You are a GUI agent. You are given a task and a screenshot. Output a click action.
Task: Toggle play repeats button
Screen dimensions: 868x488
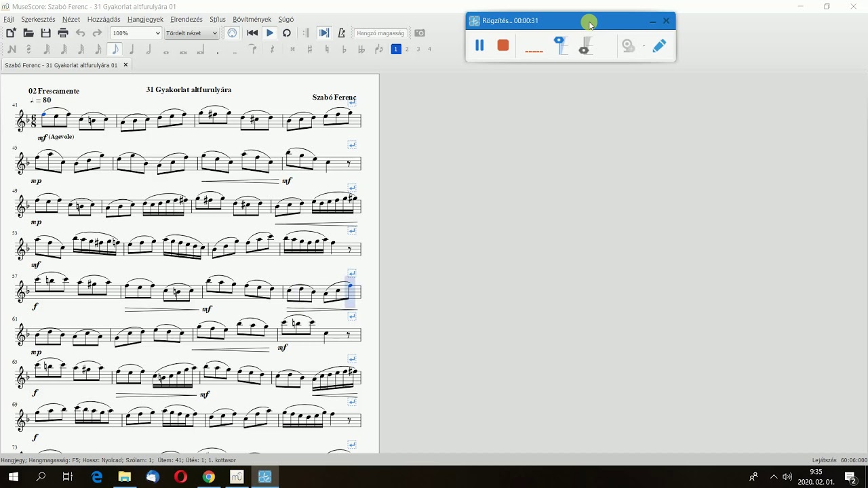[x=306, y=33]
